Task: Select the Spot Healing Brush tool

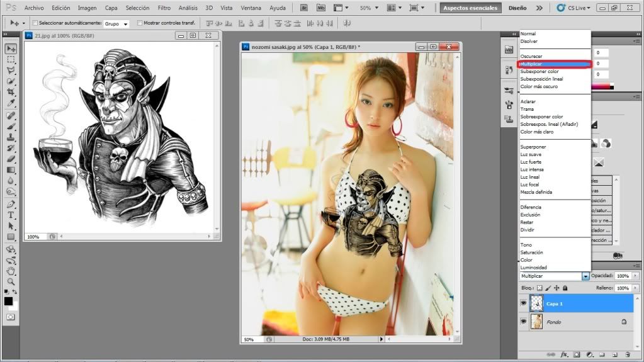Action: pyautogui.click(x=11, y=116)
